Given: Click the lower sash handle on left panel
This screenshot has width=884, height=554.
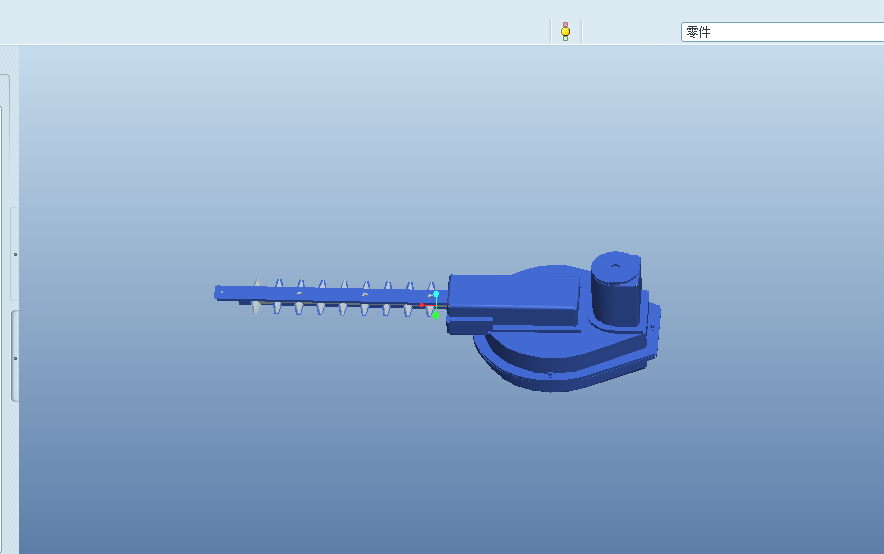Looking at the screenshot, I should 15,357.
